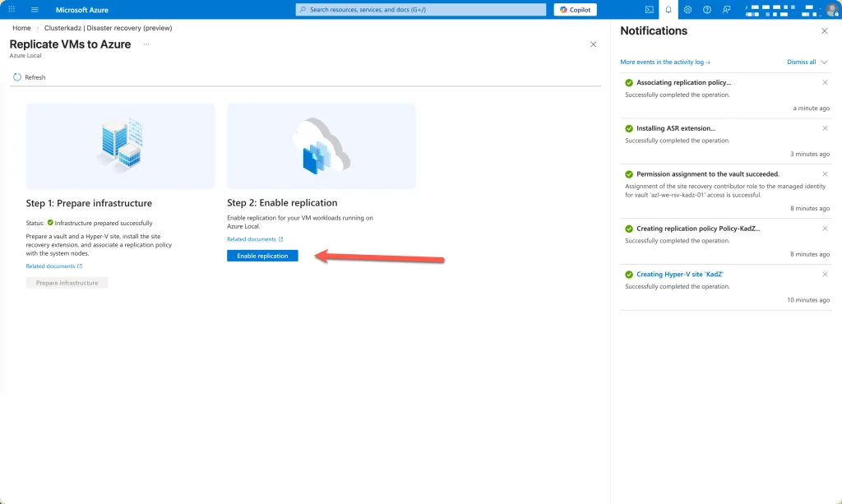Open More events in the activity log
The width and height of the screenshot is (842, 504).
click(x=665, y=62)
